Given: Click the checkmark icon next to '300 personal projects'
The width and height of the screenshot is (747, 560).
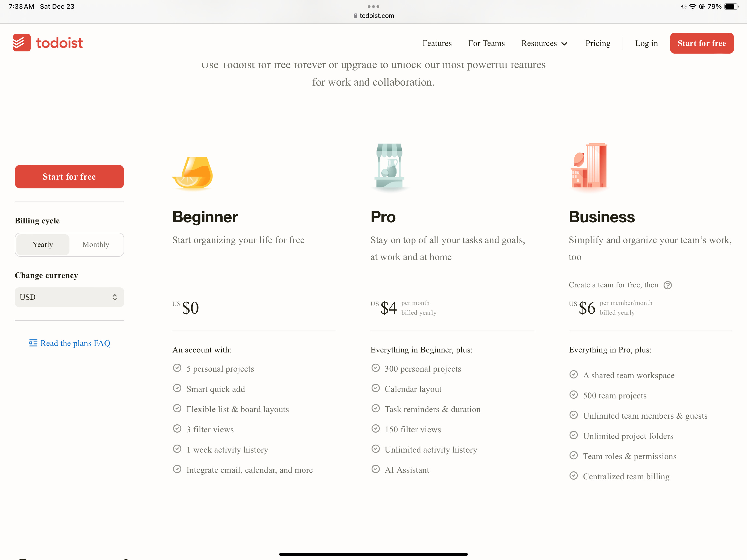Looking at the screenshot, I should coord(375,368).
